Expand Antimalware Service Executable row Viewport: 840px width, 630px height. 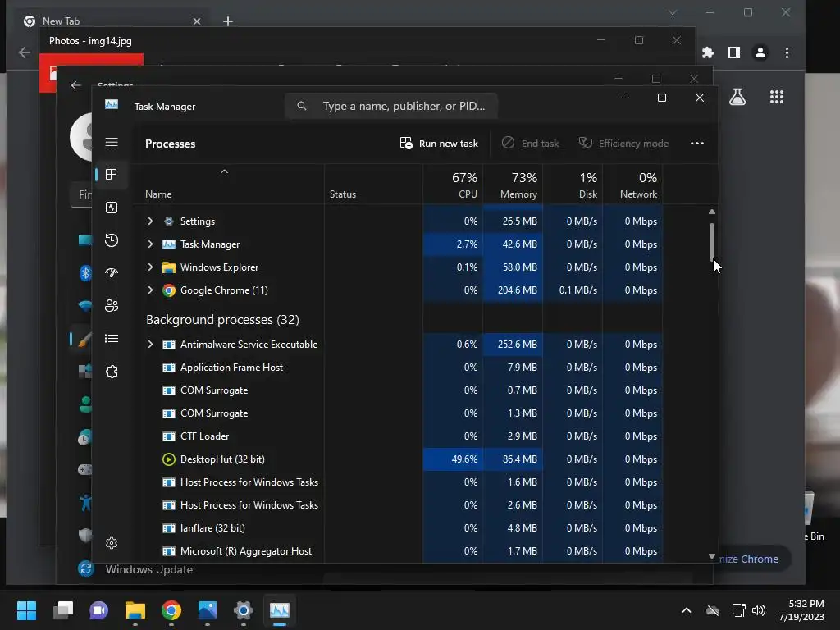click(x=151, y=345)
